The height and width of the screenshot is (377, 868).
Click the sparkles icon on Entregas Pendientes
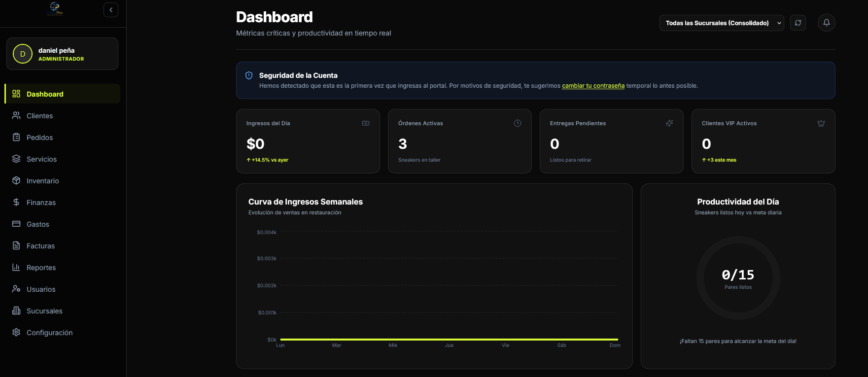coord(669,123)
